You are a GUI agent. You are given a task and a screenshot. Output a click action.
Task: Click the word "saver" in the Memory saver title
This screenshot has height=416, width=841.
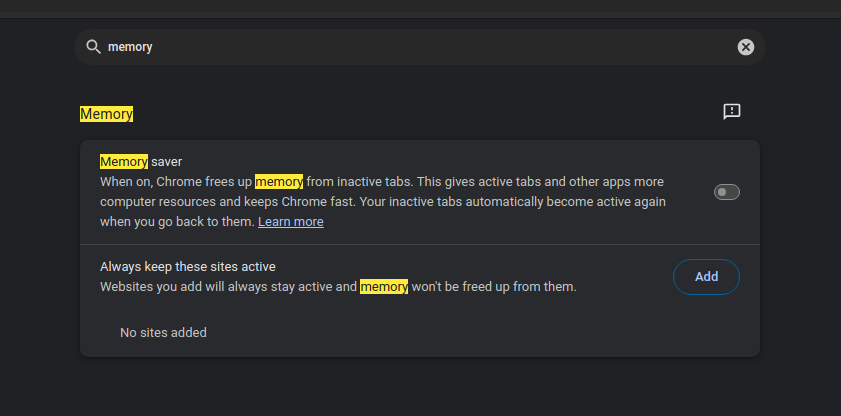tap(167, 162)
